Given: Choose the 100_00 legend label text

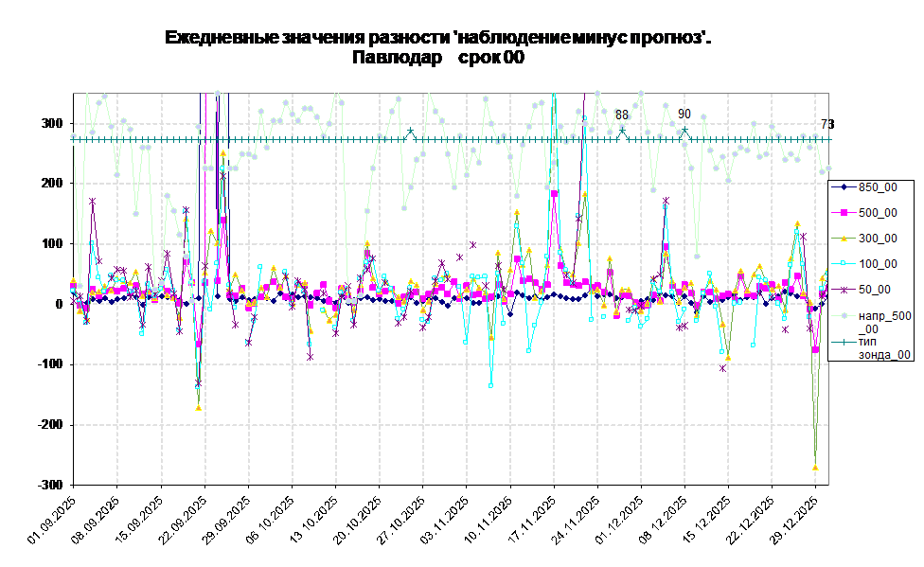Looking at the screenshot, I should [878, 264].
